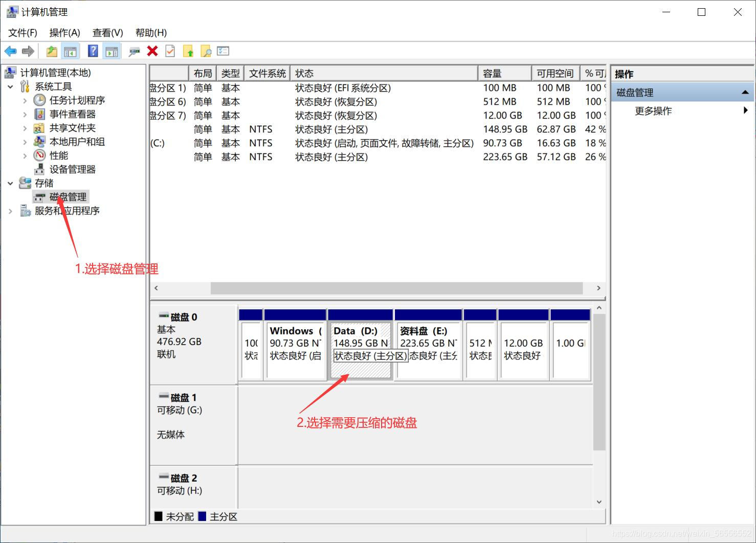Toggle the Show/Hide Action Pane icon
Image resolution: width=756 pixels, height=543 pixels.
tap(112, 51)
